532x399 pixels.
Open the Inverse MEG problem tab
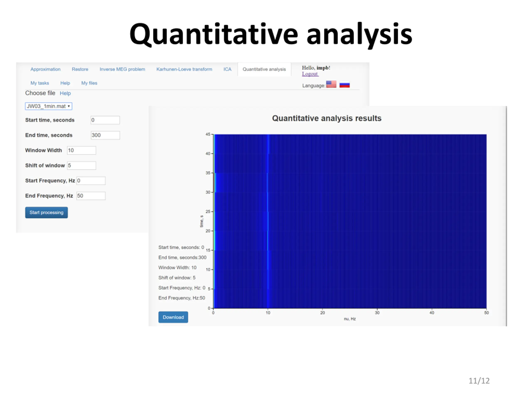click(x=122, y=69)
